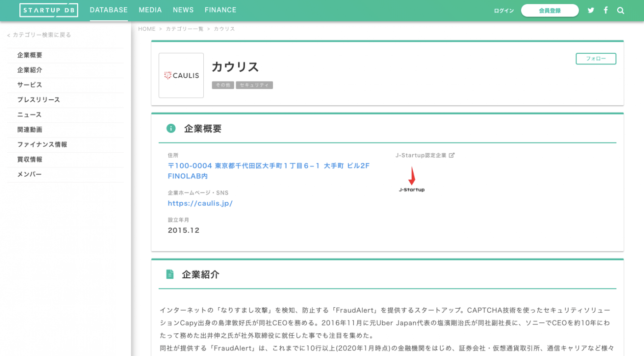Jump to 買収情報 in sidebar
The width and height of the screenshot is (644, 356).
click(66, 160)
